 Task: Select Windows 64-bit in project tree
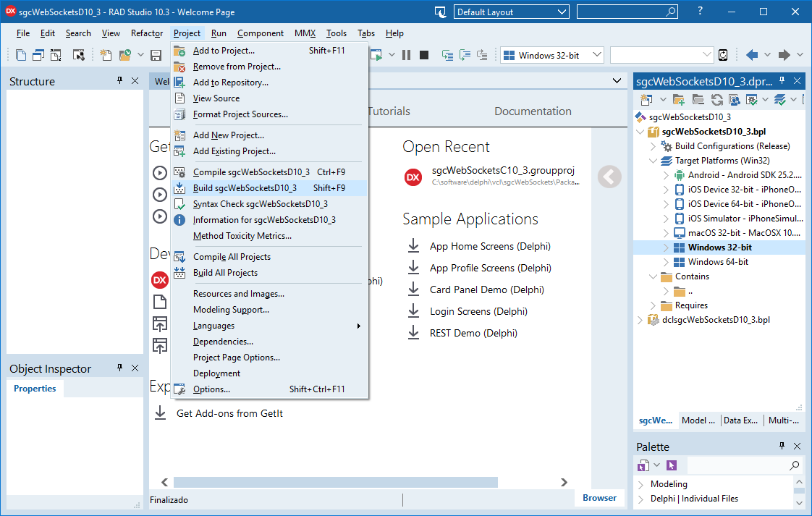[718, 262]
